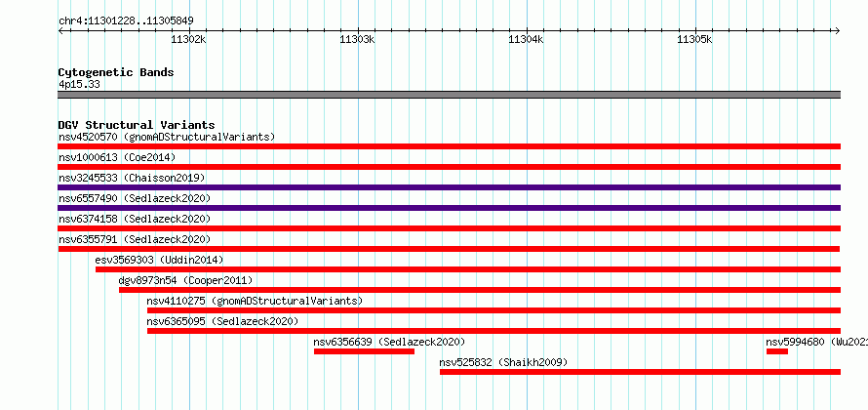Click the red bar under dgv8973n54
868x410 pixels.
(x=480, y=290)
